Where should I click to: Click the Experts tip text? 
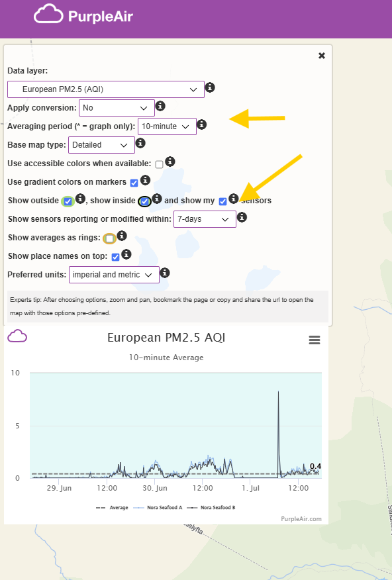pos(162,307)
